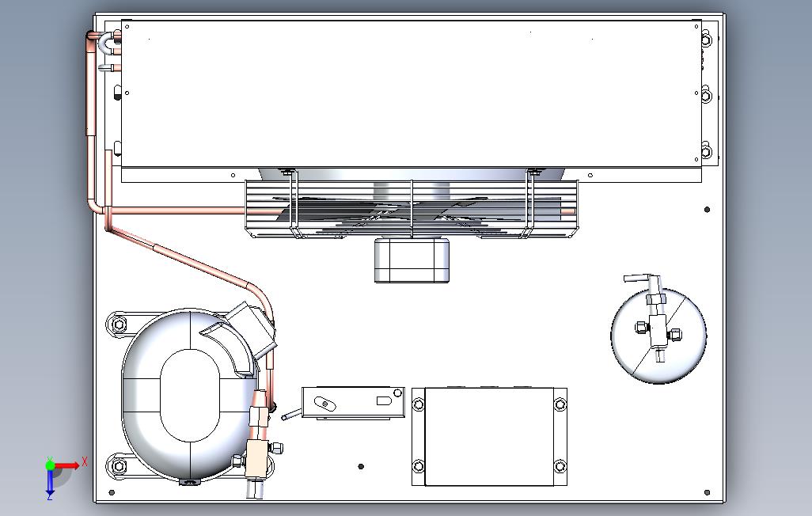The height and width of the screenshot is (516, 812).
Task: Click the lower-left compressor mounting bolt
Action: click(119, 466)
